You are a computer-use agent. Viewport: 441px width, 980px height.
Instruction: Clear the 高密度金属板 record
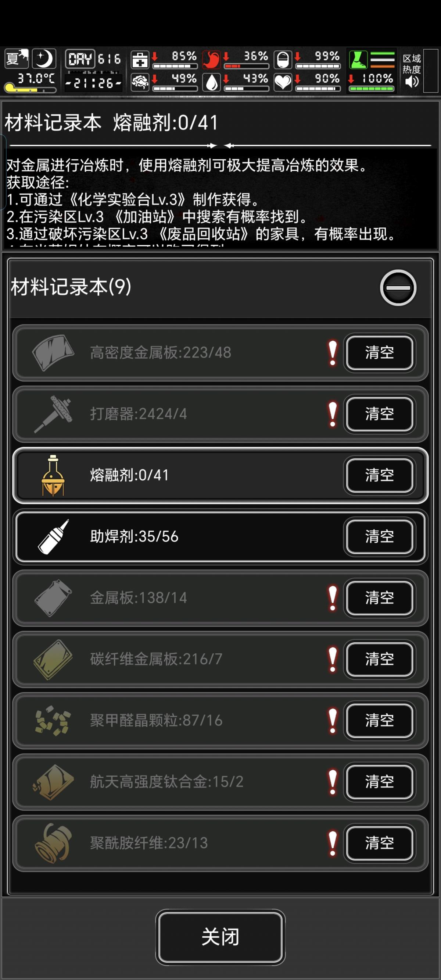pos(379,353)
